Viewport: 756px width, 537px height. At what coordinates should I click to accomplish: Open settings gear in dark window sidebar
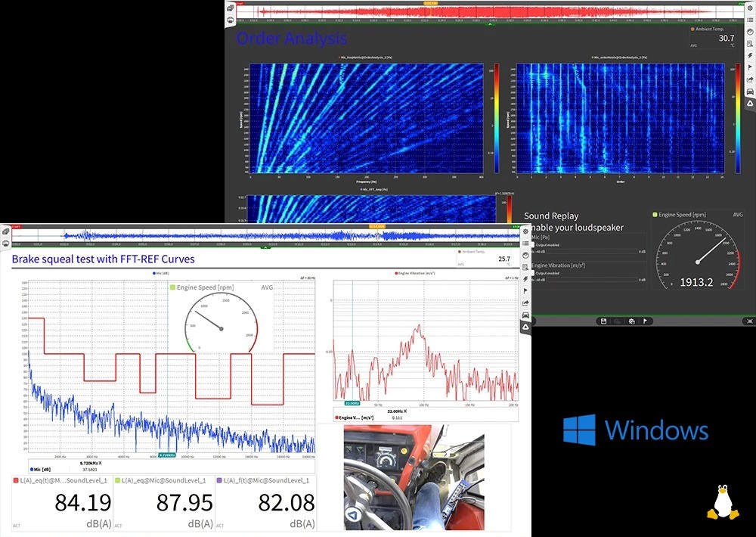click(749, 8)
